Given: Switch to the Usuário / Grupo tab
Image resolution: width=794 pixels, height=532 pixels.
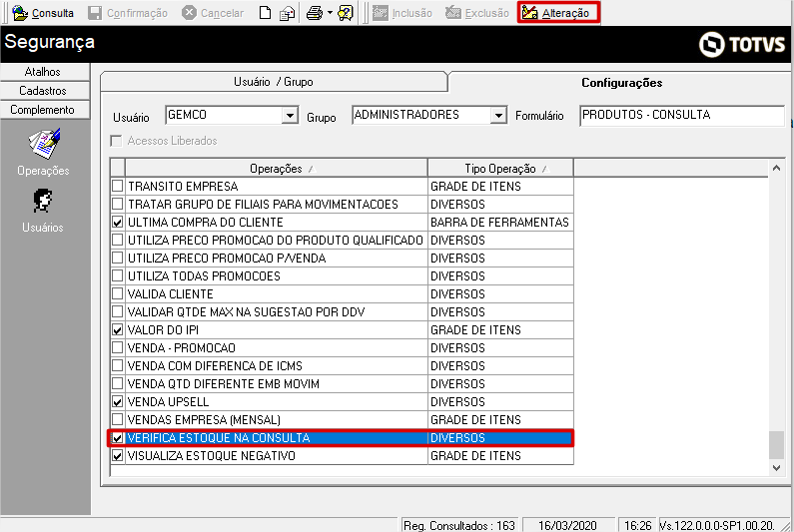Looking at the screenshot, I should point(274,82).
